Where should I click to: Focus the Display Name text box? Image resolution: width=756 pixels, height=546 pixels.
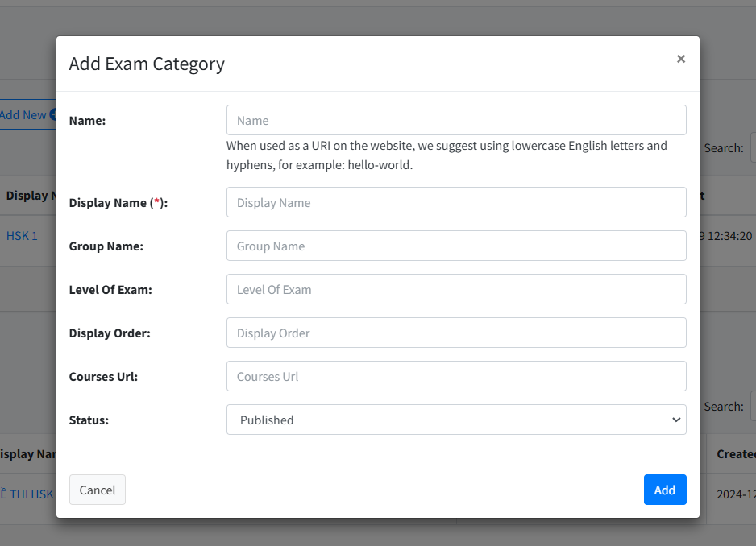pos(456,202)
